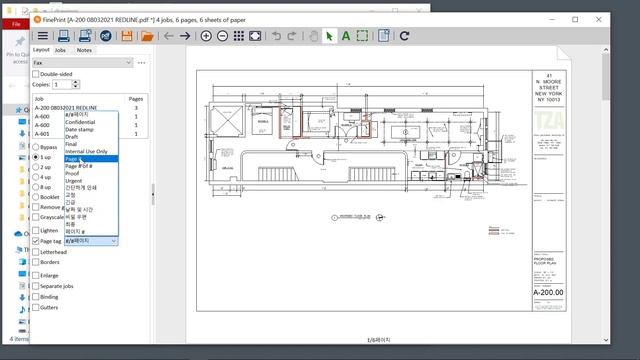Click the folded page corner on preview
This screenshot has width=640, height=360.
(x=564, y=53)
